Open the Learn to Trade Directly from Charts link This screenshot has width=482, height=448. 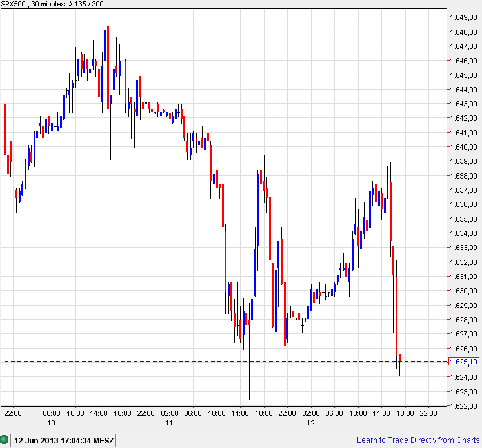click(x=418, y=440)
